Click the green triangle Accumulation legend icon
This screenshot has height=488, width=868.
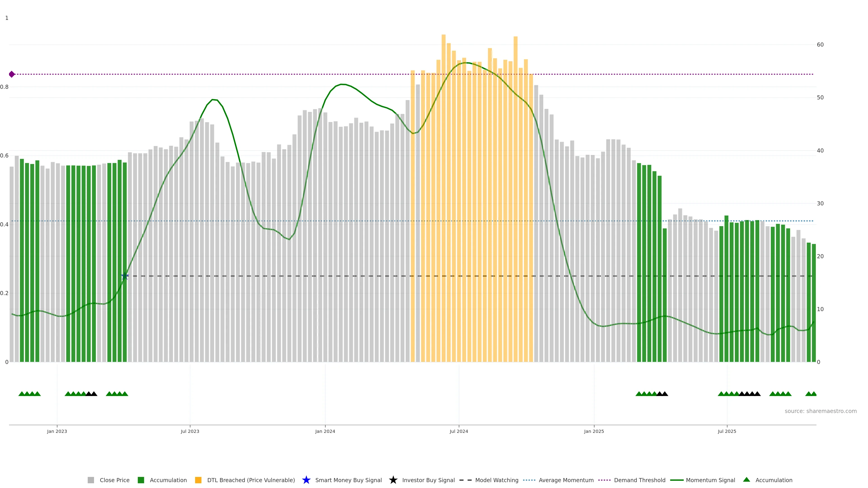(x=746, y=480)
